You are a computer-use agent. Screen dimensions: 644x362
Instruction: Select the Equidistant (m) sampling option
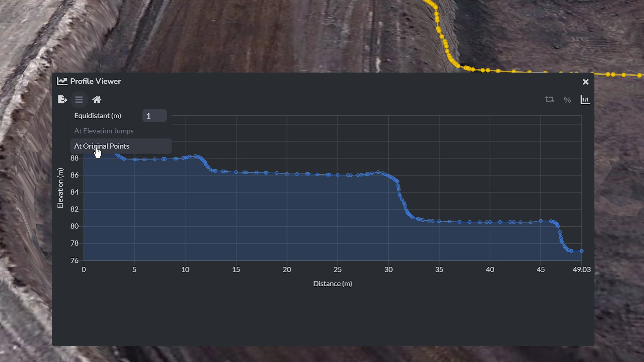pyautogui.click(x=98, y=116)
